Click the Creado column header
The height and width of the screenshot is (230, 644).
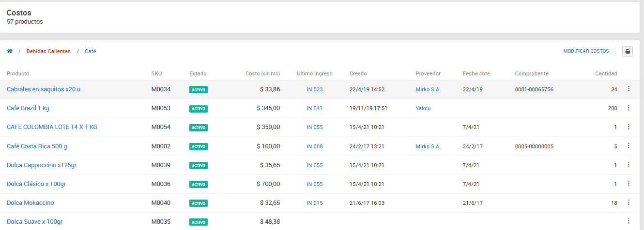click(x=358, y=73)
